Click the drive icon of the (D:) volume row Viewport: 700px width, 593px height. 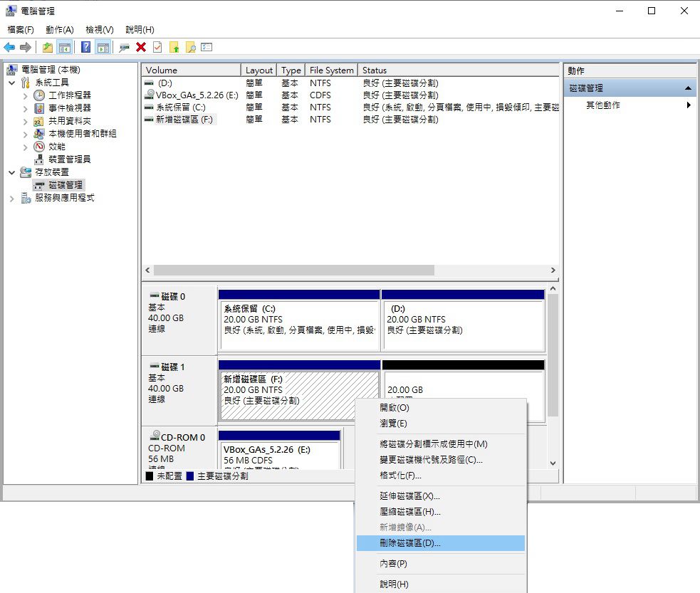pos(149,83)
